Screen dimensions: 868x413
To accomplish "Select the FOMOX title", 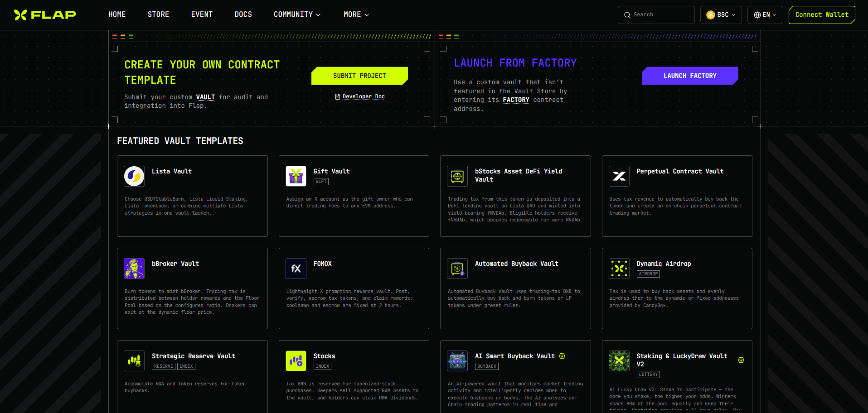I will pos(322,264).
